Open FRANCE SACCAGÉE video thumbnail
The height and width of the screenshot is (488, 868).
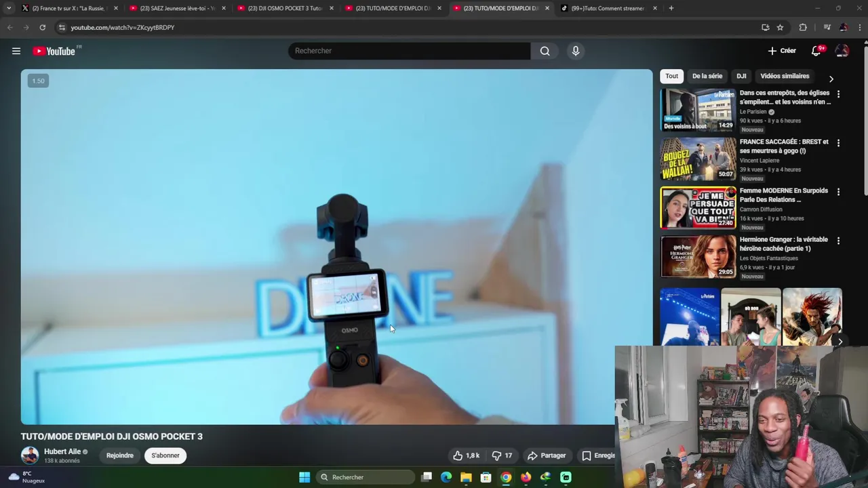pos(698,159)
